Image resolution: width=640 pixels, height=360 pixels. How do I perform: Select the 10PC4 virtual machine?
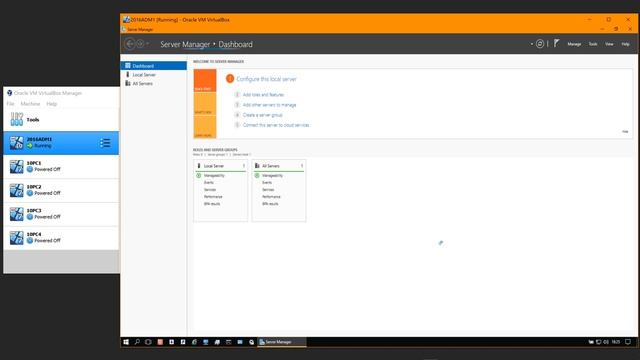tap(61, 238)
